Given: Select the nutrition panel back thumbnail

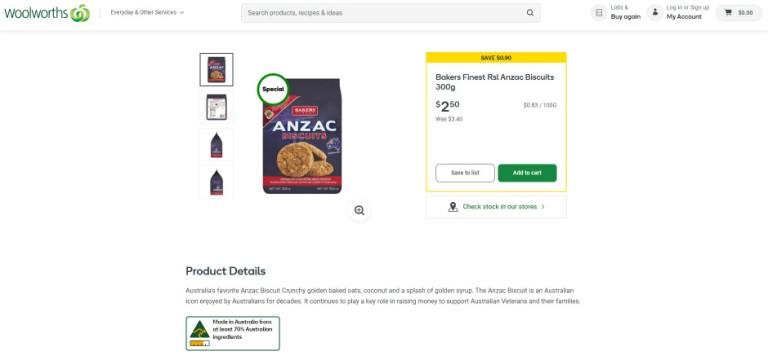Looking at the screenshot, I should (x=216, y=107).
